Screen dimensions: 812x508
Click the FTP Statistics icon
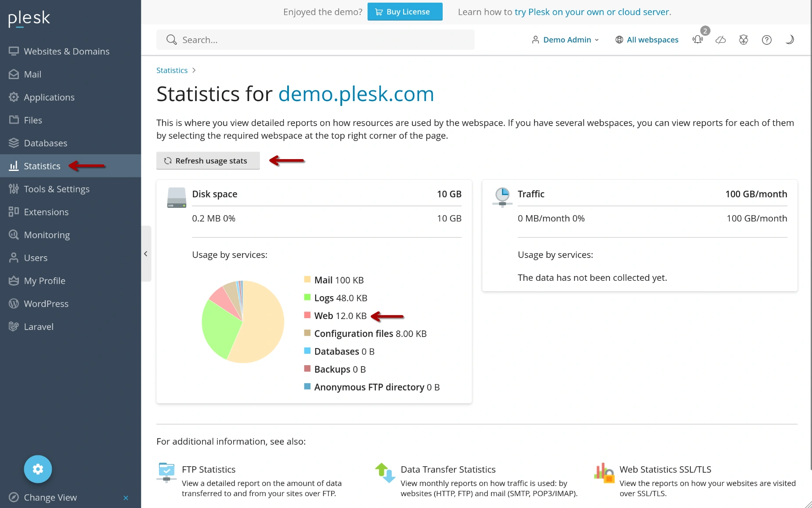point(166,472)
